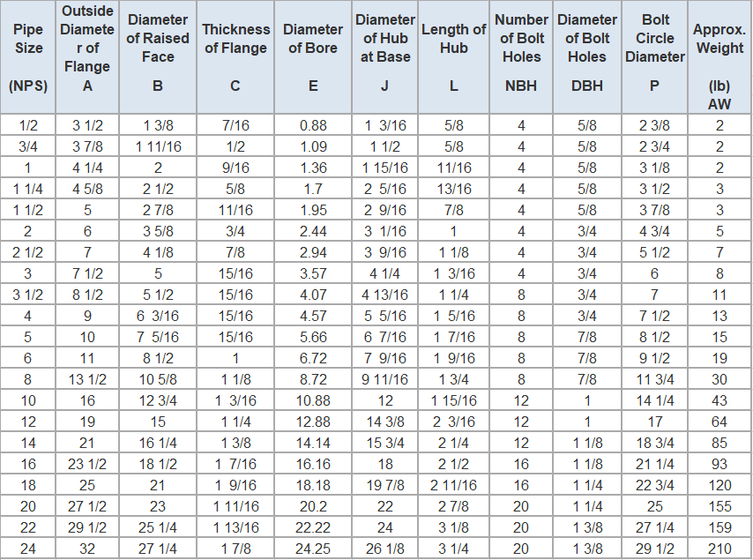Screen dimensions: 753x560
Task: Select bore diameter value 3.57
Action: tap(313, 273)
